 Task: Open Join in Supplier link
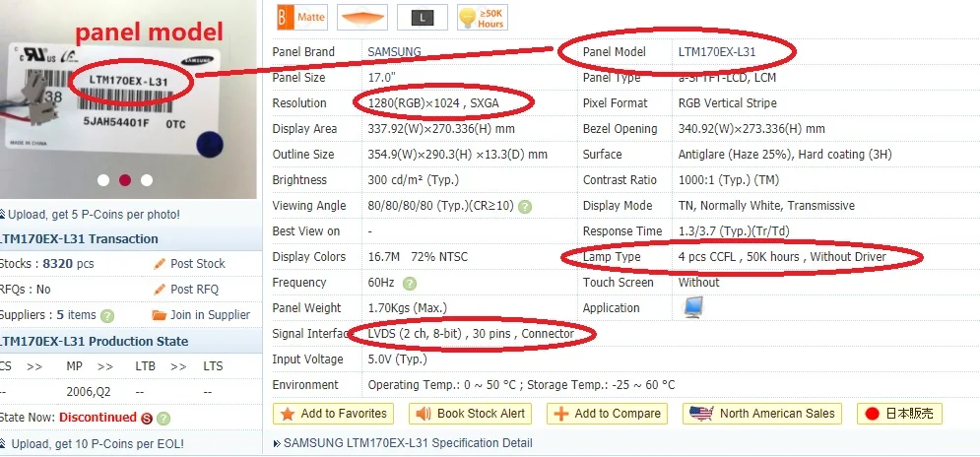(x=210, y=315)
